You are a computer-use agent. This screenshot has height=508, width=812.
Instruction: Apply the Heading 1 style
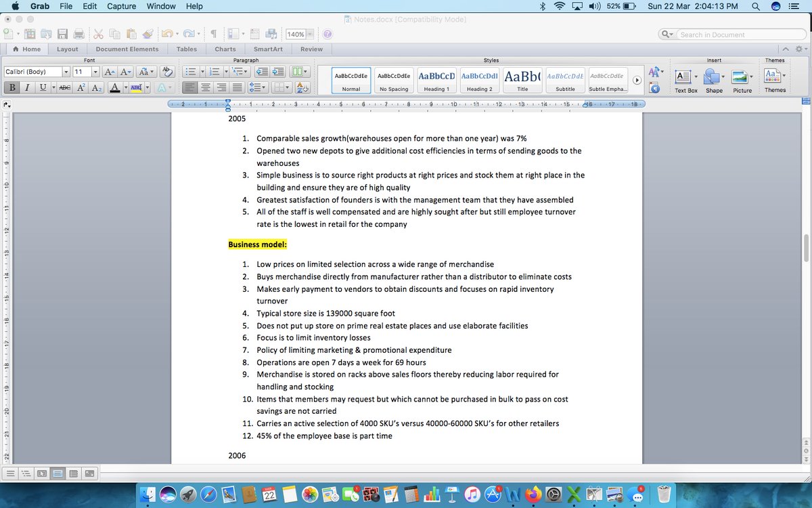click(436, 80)
